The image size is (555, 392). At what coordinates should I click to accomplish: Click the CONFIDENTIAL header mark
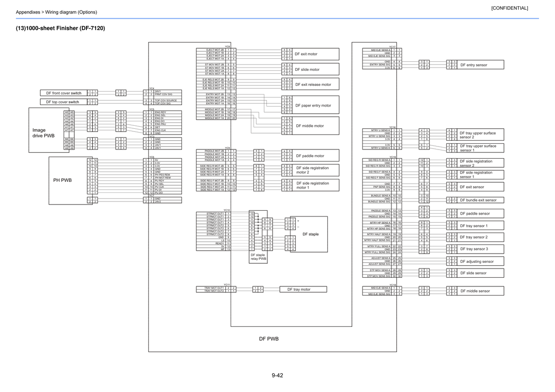[509, 8]
